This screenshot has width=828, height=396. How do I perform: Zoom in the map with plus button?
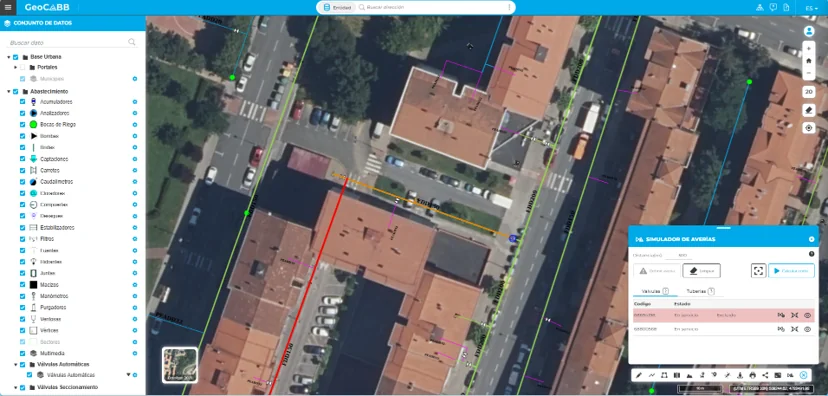[808, 49]
